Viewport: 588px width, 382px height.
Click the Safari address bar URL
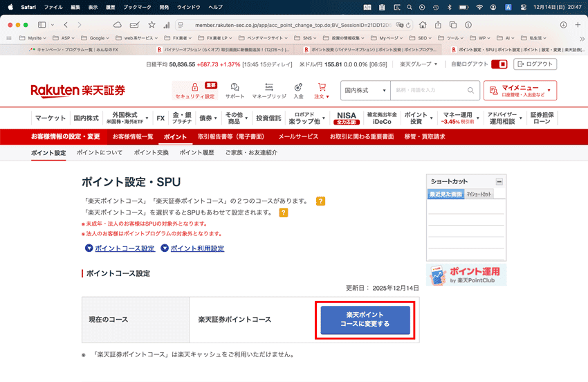294,25
